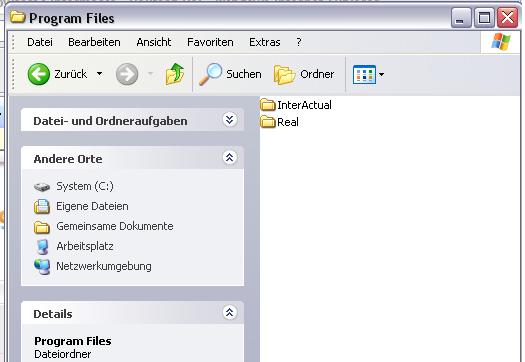This screenshot has height=362, width=525.
Task: Open the Suchen search pane
Action: coord(230,74)
